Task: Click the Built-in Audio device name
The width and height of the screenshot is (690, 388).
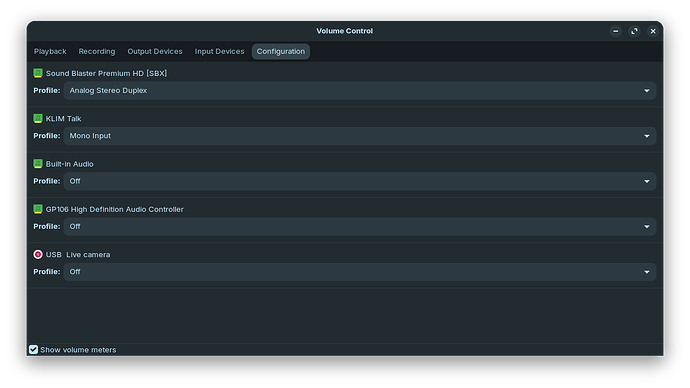Action: (x=70, y=164)
